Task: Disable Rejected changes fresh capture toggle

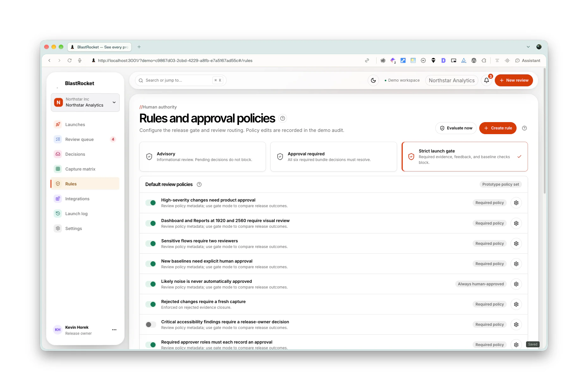Action: coord(151,304)
